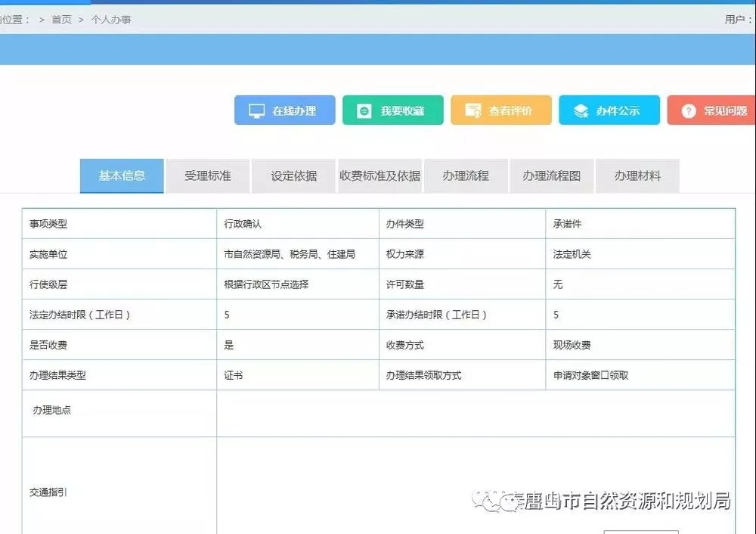Click the 查看评价 rating icon

coord(473,110)
